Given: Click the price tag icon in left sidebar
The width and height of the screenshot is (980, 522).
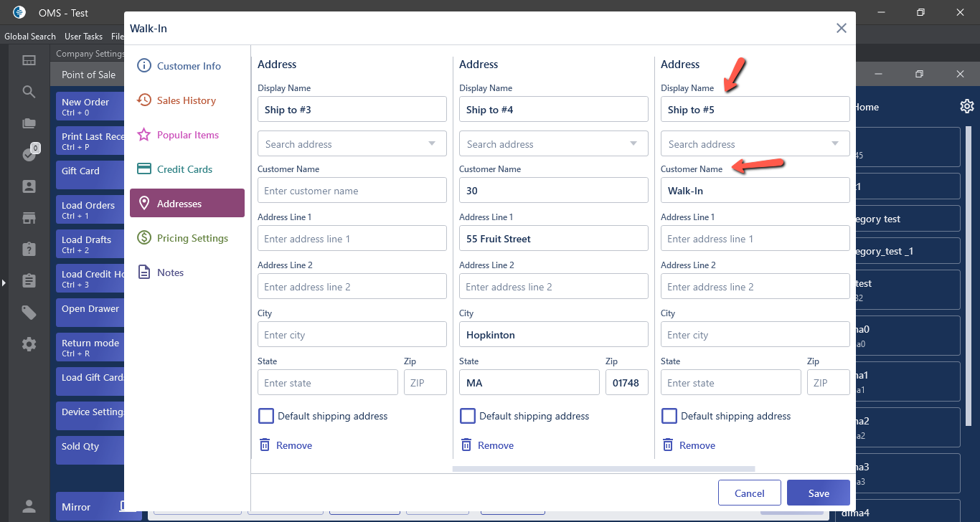Looking at the screenshot, I should point(29,312).
